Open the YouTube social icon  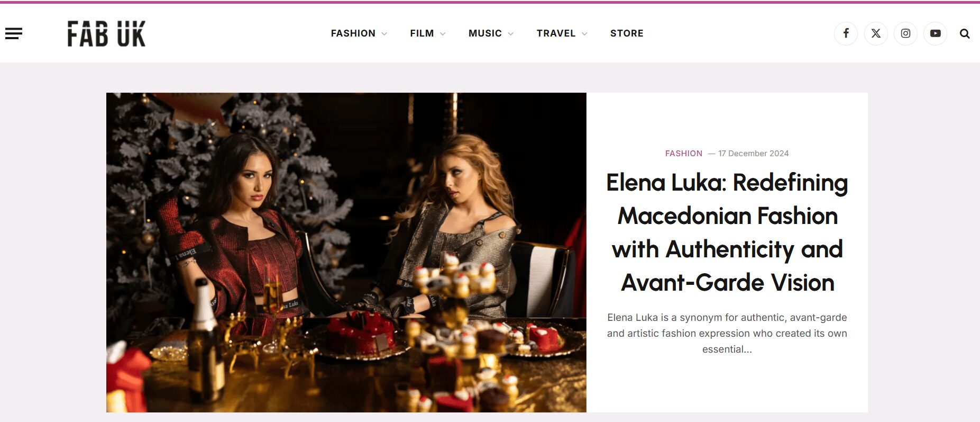935,33
